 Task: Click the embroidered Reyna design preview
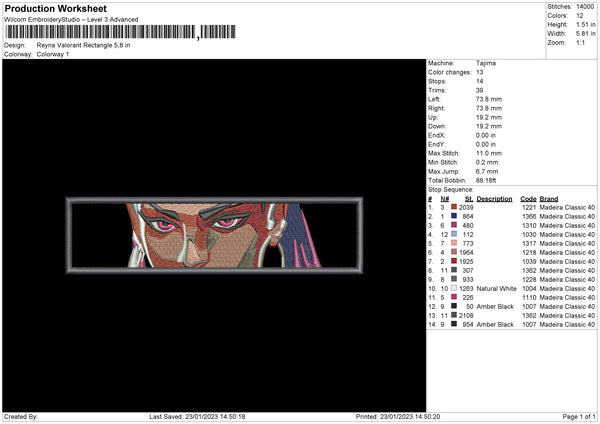pyautogui.click(x=214, y=235)
